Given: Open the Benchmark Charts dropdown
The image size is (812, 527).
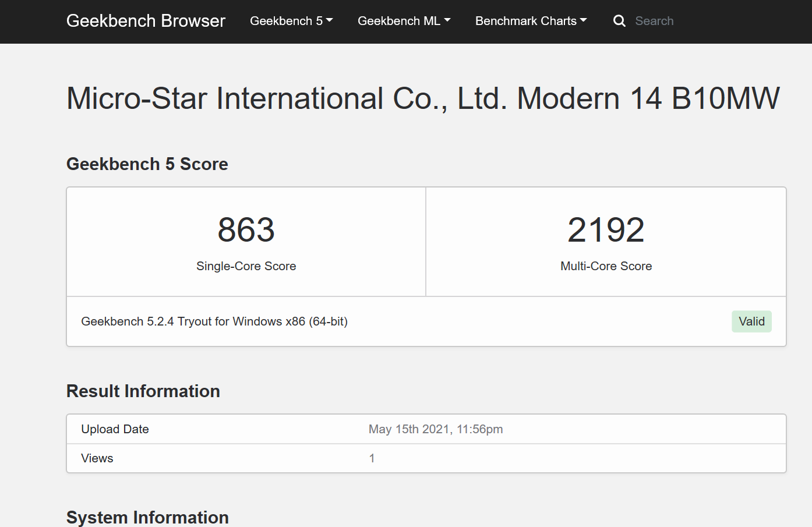Looking at the screenshot, I should coord(531,21).
